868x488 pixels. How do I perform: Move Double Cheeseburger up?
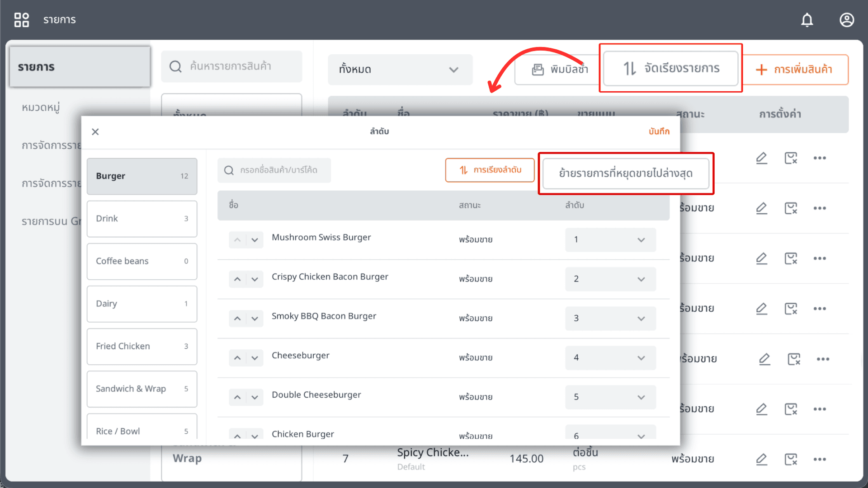237,397
